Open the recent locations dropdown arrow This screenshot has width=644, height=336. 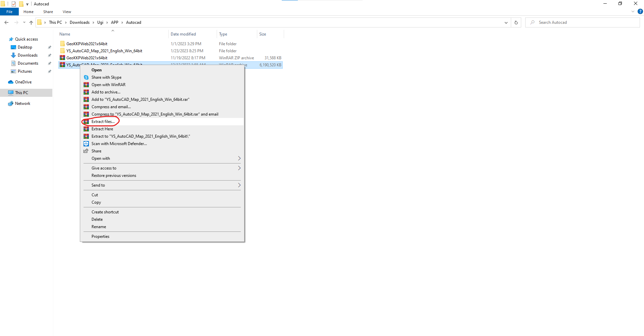point(24,22)
